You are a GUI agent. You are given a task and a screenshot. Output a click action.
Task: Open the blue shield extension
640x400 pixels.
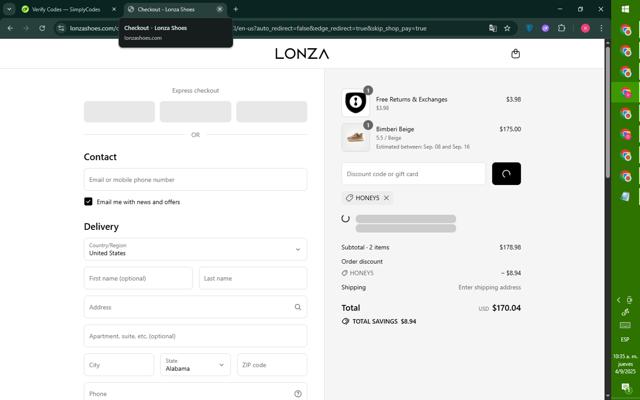pyautogui.click(x=529, y=28)
